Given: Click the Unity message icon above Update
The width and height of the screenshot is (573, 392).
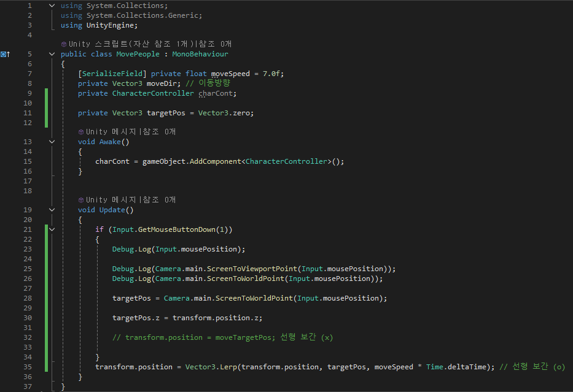Looking at the screenshot, I should [81, 200].
